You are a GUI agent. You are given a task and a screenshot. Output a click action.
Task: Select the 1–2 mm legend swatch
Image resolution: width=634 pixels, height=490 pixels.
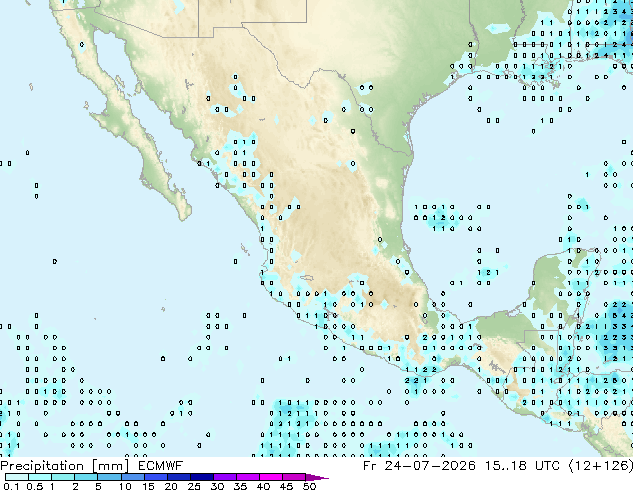coord(63,477)
